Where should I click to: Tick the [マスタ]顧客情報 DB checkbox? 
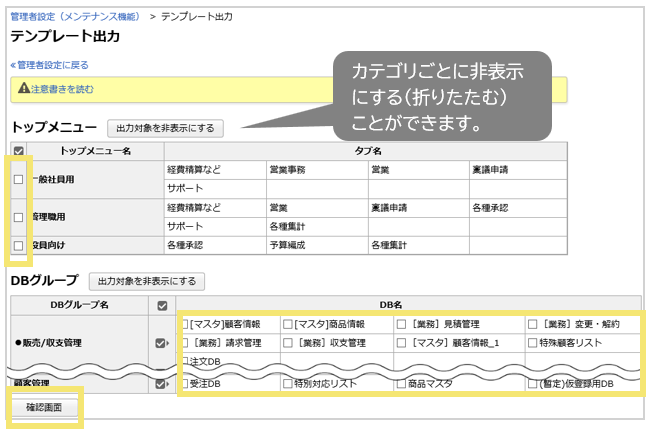pos(185,325)
